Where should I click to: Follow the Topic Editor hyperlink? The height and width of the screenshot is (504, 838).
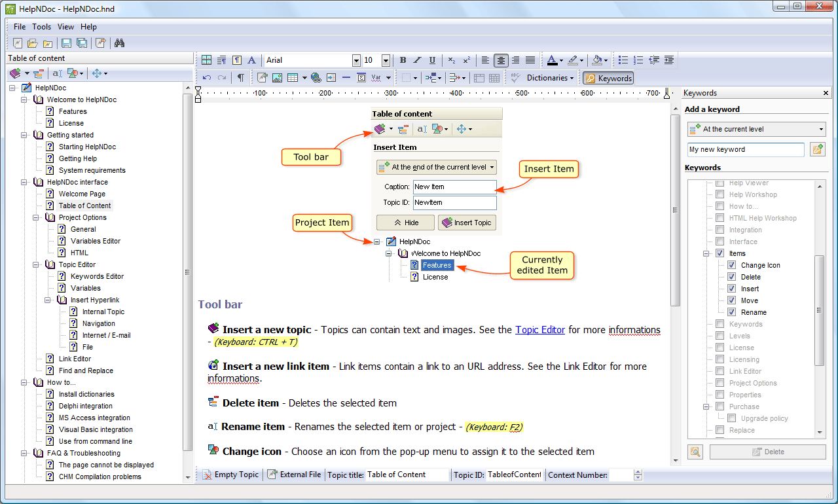click(x=539, y=330)
